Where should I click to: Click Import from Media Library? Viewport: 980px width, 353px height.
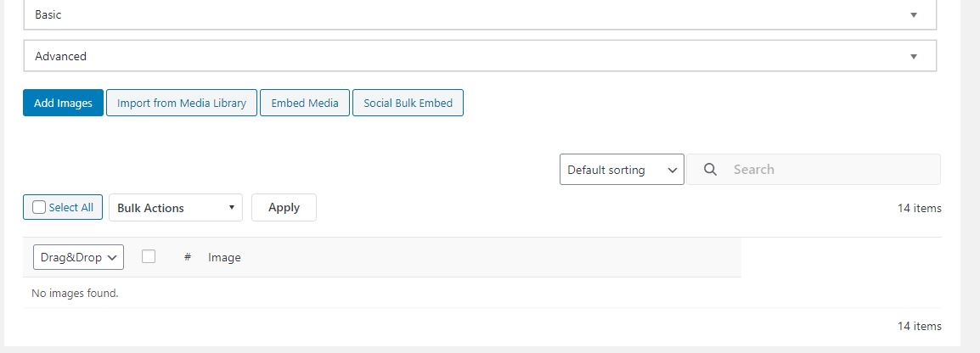[x=182, y=103]
